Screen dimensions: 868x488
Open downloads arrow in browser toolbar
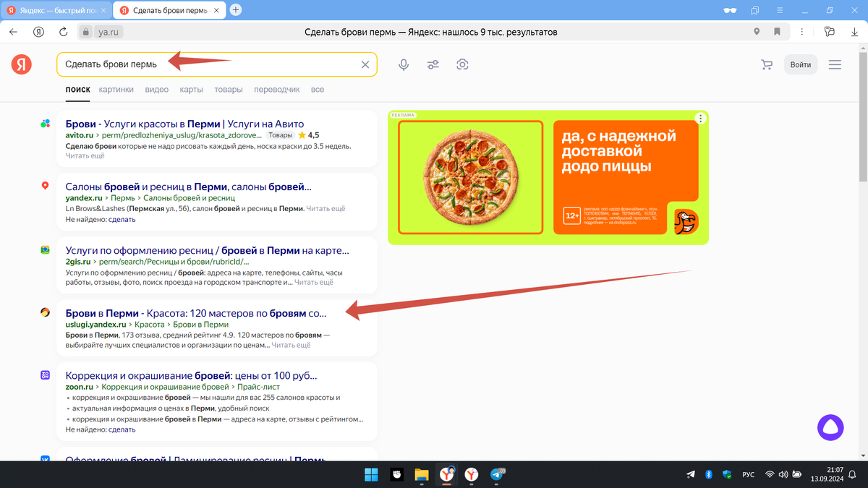[854, 32]
